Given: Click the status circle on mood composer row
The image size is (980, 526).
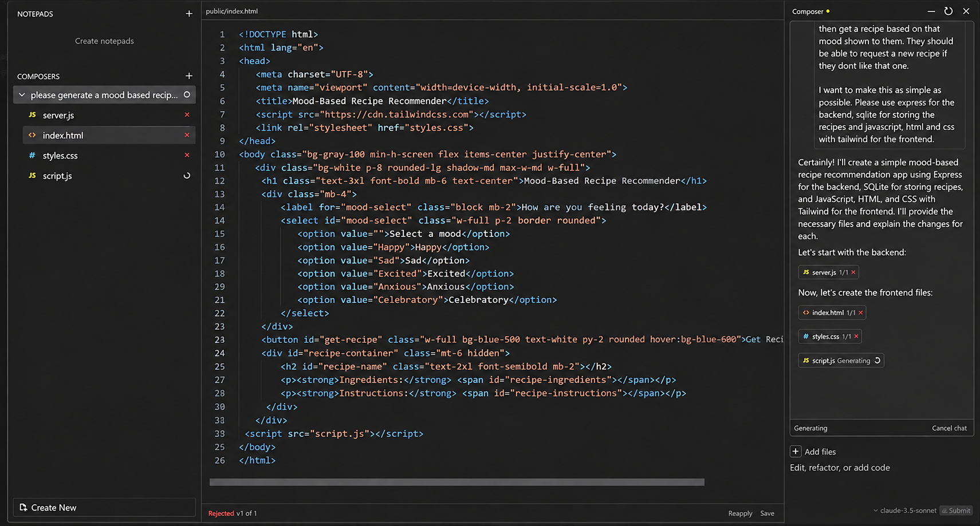Looking at the screenshot, I should pos(187,95).
